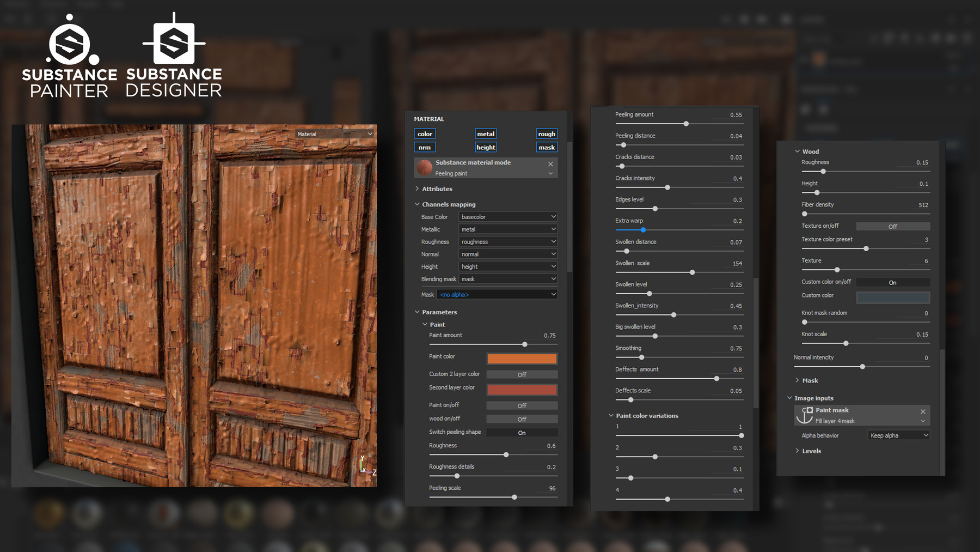
Task: Click the XYZ axis gizmo in viewport
Action: (x=367, y=465)
